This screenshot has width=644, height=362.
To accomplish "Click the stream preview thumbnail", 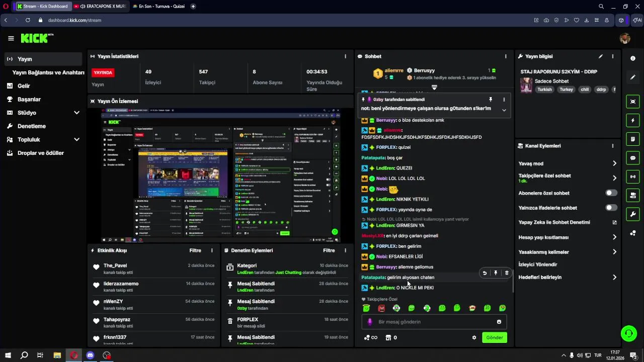I will [221, 175].
